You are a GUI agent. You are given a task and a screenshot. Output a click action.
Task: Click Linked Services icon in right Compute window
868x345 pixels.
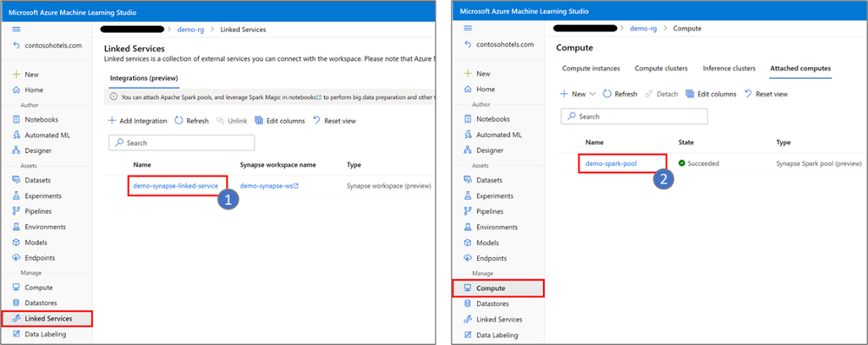pyautogui.click(x=467, y=319)
